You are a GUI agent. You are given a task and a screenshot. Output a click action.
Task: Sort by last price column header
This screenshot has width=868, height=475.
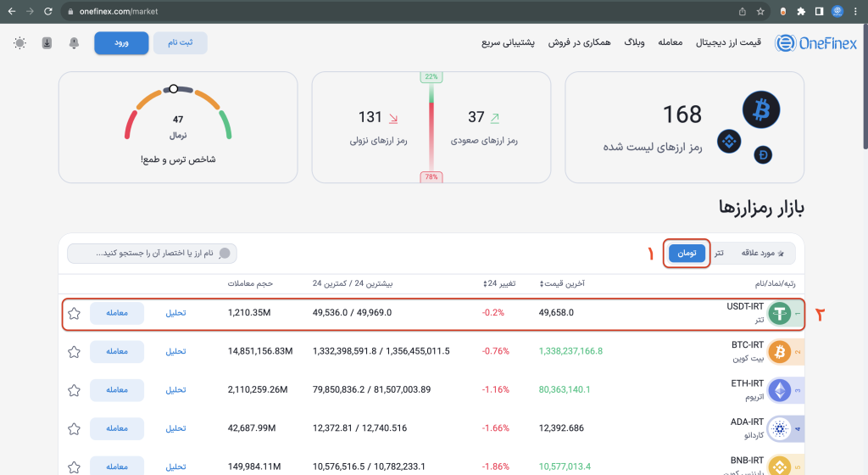point(561,283)
